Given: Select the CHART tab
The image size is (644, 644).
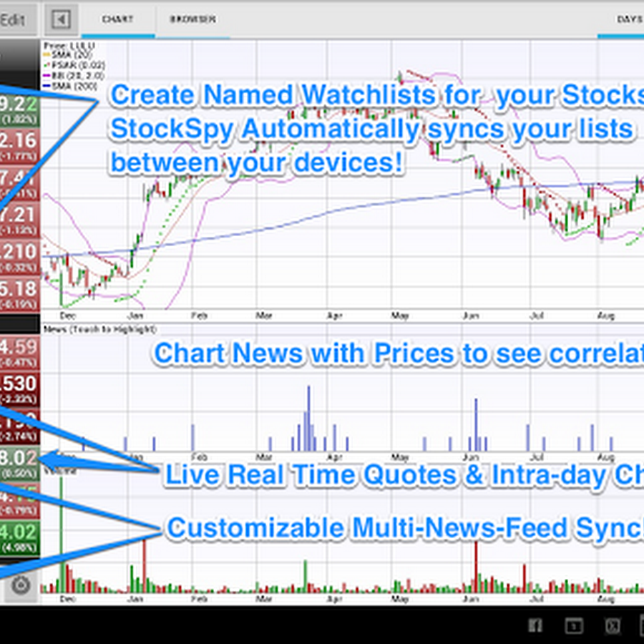Looking at the screenshot, I should coord(117,20).
